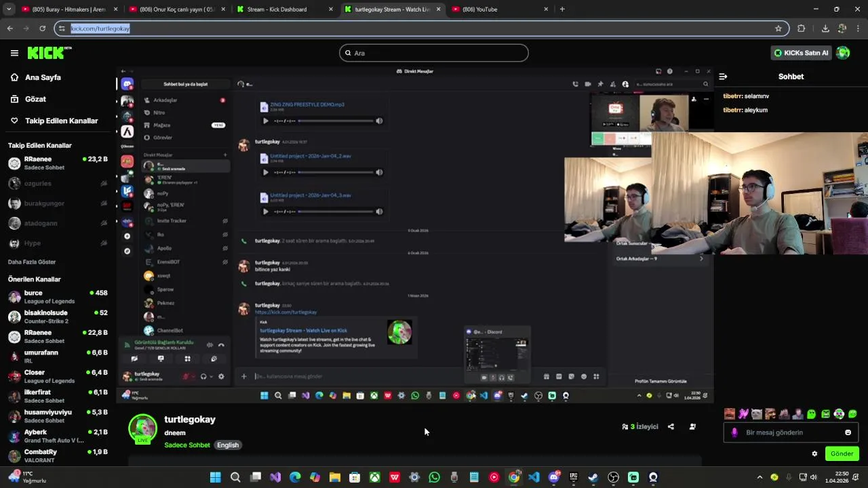The width and height of the screenshot is (868, 488).
Task: Open a new Chrome tab
Action: pos(562,9)
